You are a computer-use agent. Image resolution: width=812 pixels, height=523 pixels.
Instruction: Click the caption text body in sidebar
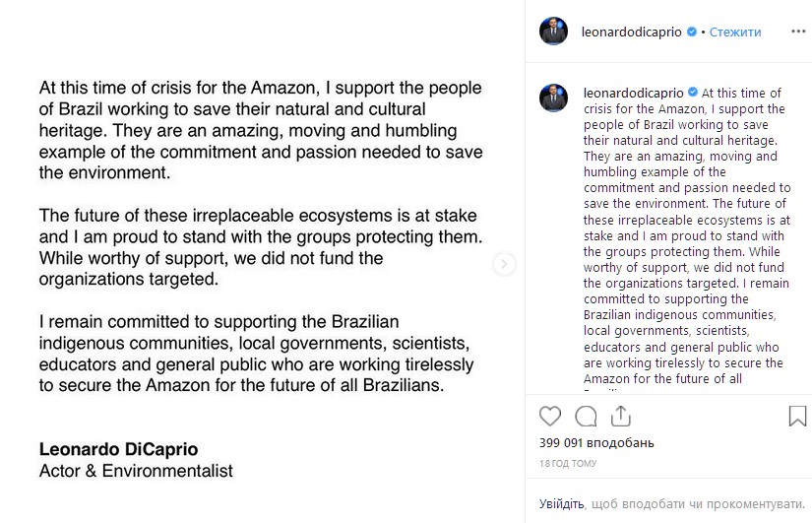click(x=679, y=246)
